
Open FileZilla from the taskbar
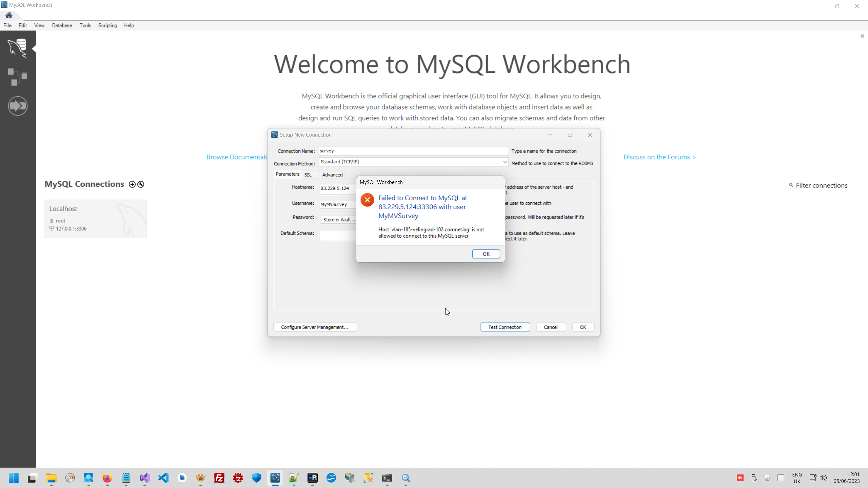point(219,478)
